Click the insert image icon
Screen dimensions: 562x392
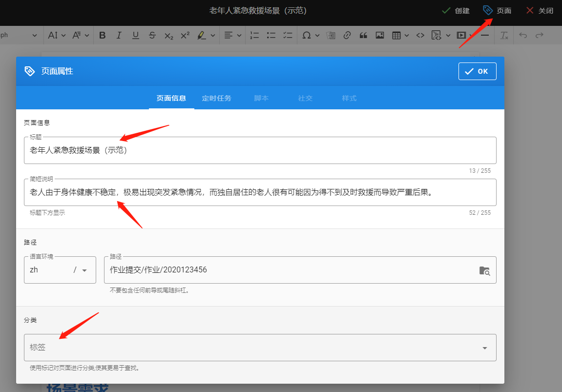(379, 35)
